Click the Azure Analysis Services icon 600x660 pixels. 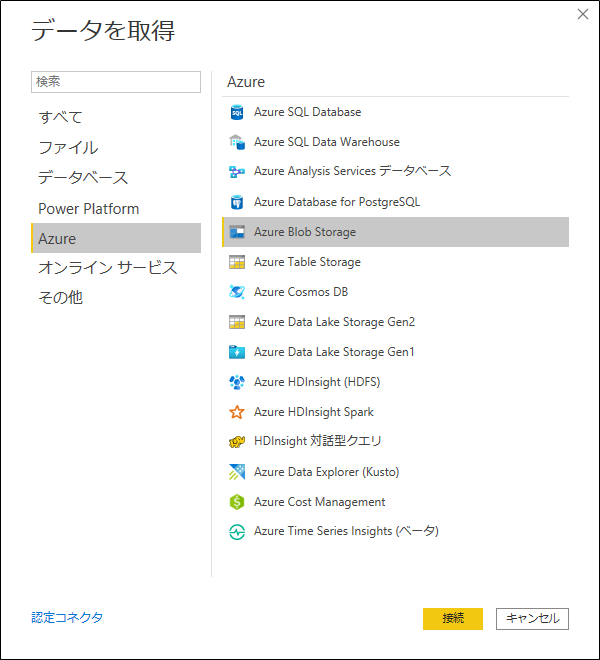(x=237, y=172)
